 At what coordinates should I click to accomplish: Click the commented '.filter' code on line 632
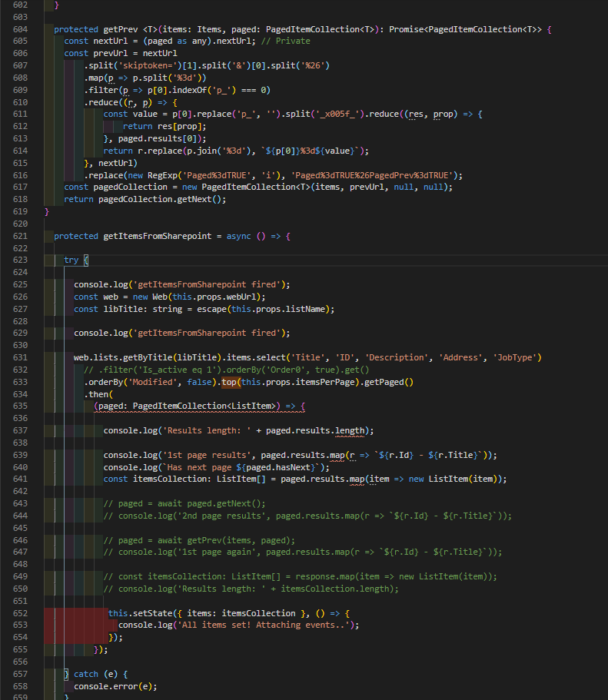tap(227, 370)
